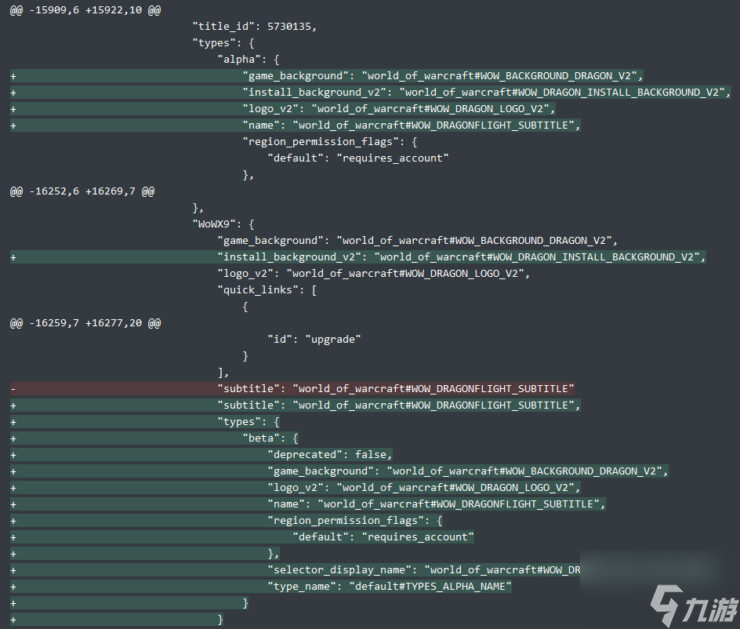Viewport: 740px width, 629px height.
Task: Click the hunk header "@@ -16259,7 +16277,20 @@"
Action: click(85, 323)
